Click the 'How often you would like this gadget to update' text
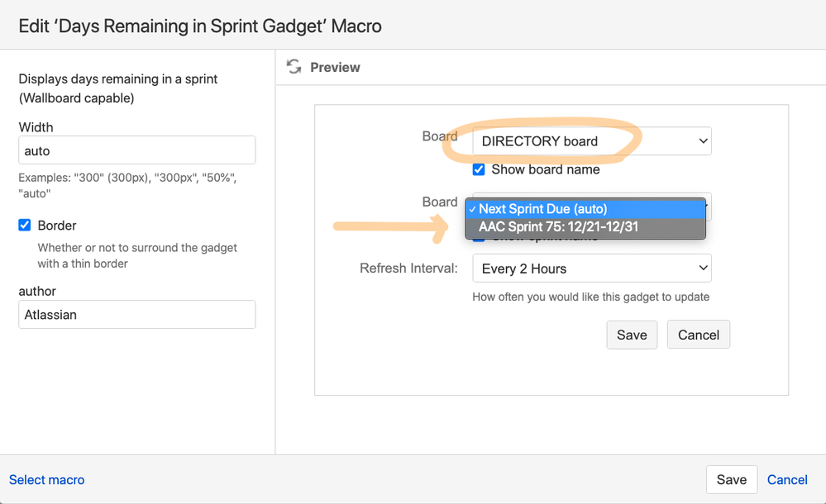826x504 pixels. (x=590, y=297)
